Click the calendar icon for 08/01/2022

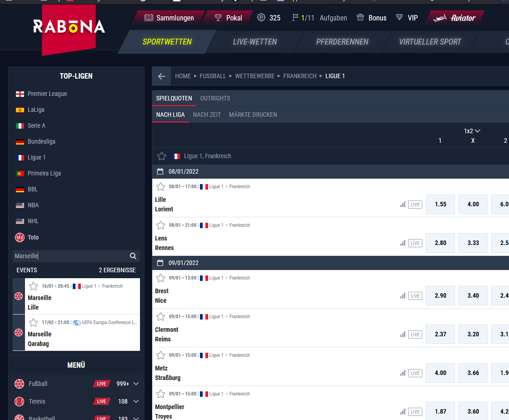click(160, 171)
